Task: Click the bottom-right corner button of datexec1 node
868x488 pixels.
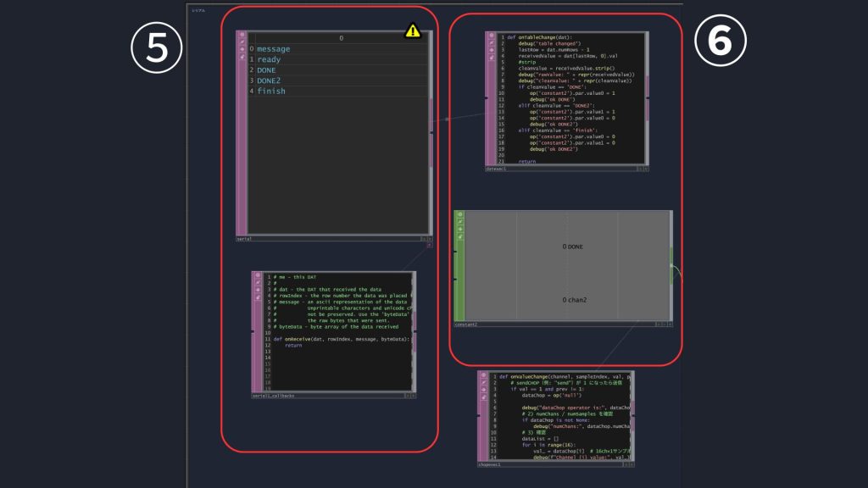Action: [645, 169]
